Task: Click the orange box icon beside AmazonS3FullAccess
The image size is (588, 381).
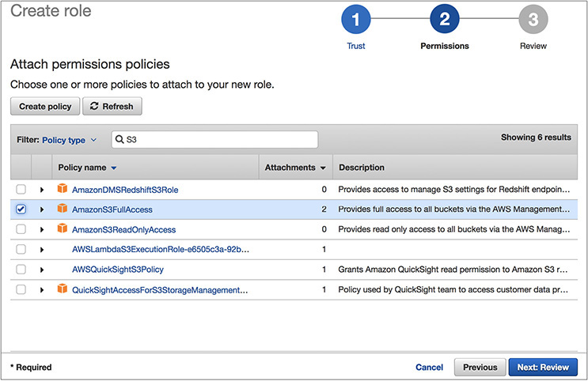Action: point(63,209)
